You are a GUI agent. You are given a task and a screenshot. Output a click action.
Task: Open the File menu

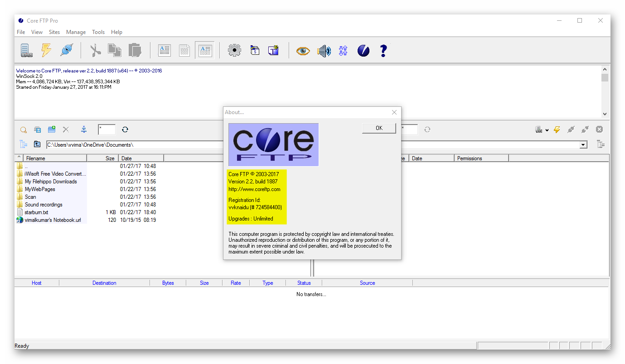point(21,32)
